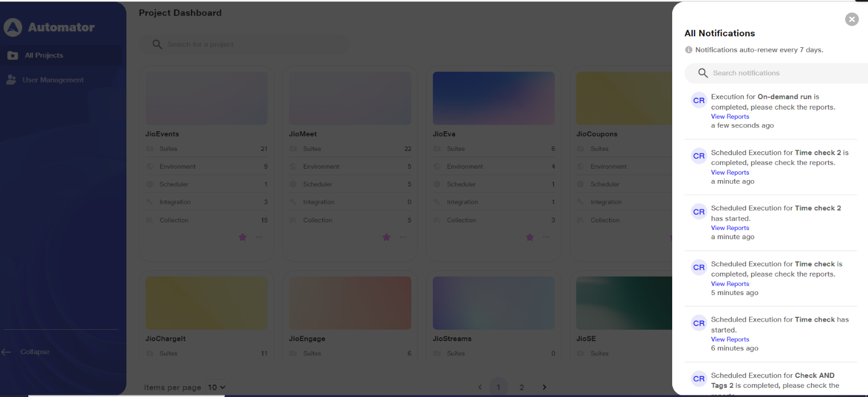Image resolution: width=868 pixels, height=397 pixels.
Task: Close the All Notifications panel
Action: (852, 20)
